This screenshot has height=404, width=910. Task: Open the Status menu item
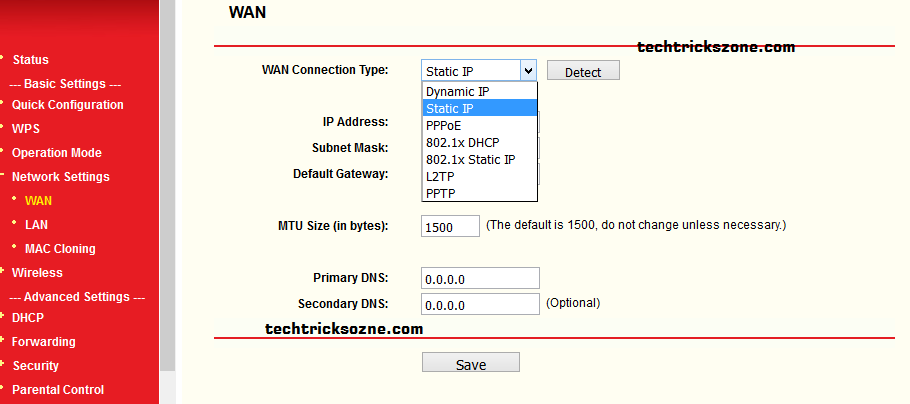(30, 60)
